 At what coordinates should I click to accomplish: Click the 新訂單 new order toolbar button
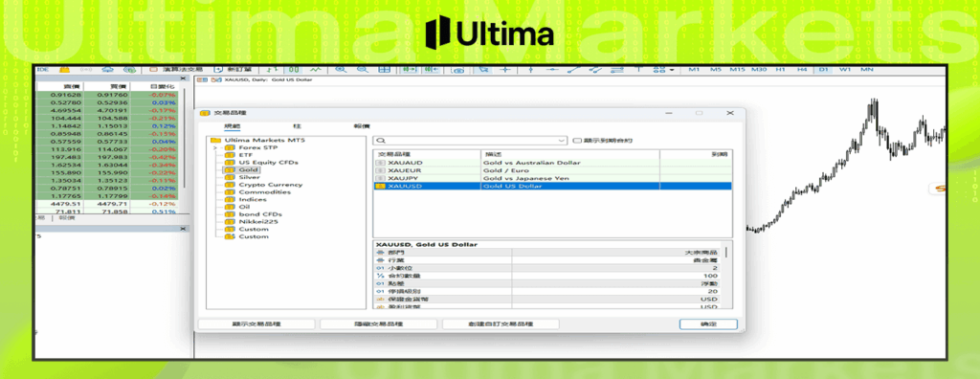click(x=232, y=70)
